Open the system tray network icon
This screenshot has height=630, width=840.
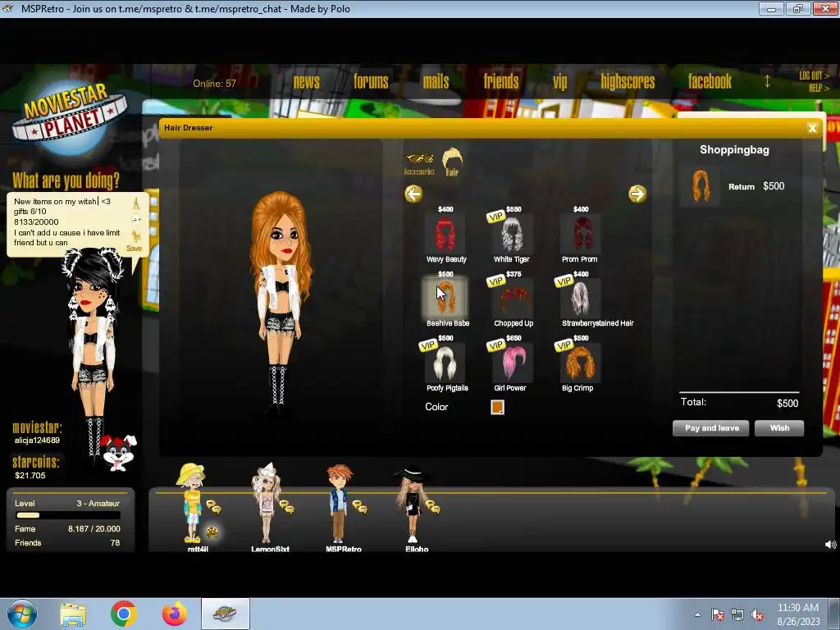coord(737,615)
